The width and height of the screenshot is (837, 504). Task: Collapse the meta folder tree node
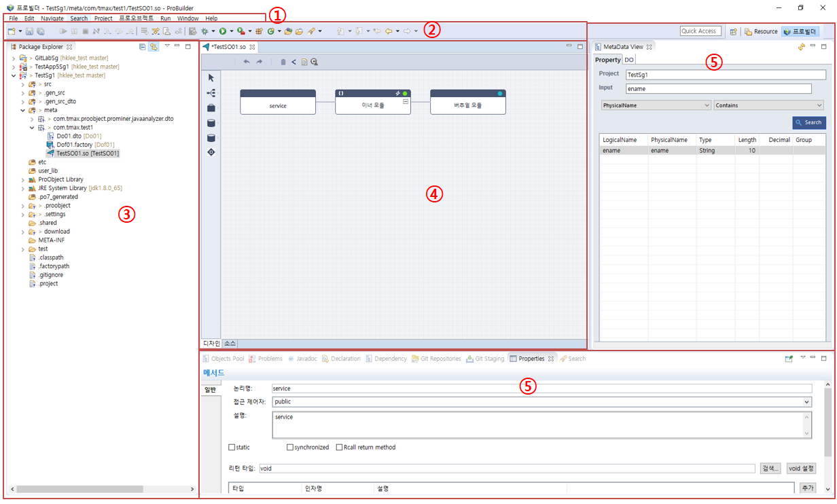pos(23,110)
